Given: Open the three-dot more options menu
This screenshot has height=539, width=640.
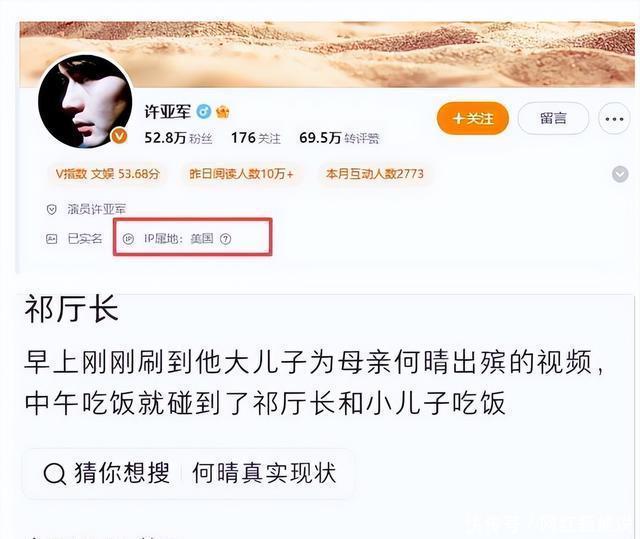Looking at the screenshot, I should (x=614, y=119).
